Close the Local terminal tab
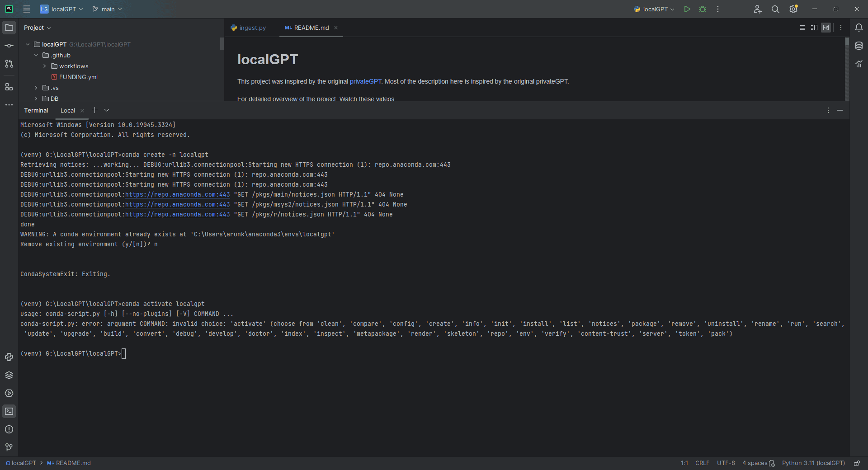Viewport: 868px width, 470px height. click(x=82, y=110)
